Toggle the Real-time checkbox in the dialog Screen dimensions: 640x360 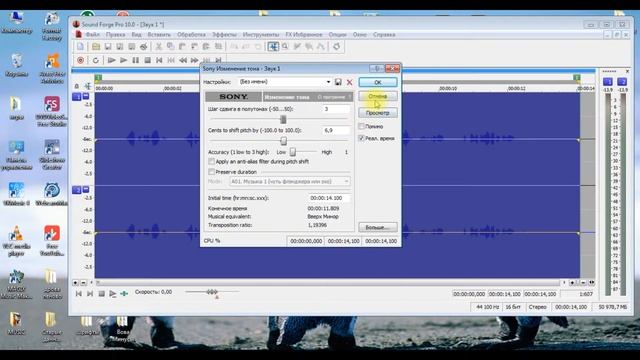(x=361, y=138)
